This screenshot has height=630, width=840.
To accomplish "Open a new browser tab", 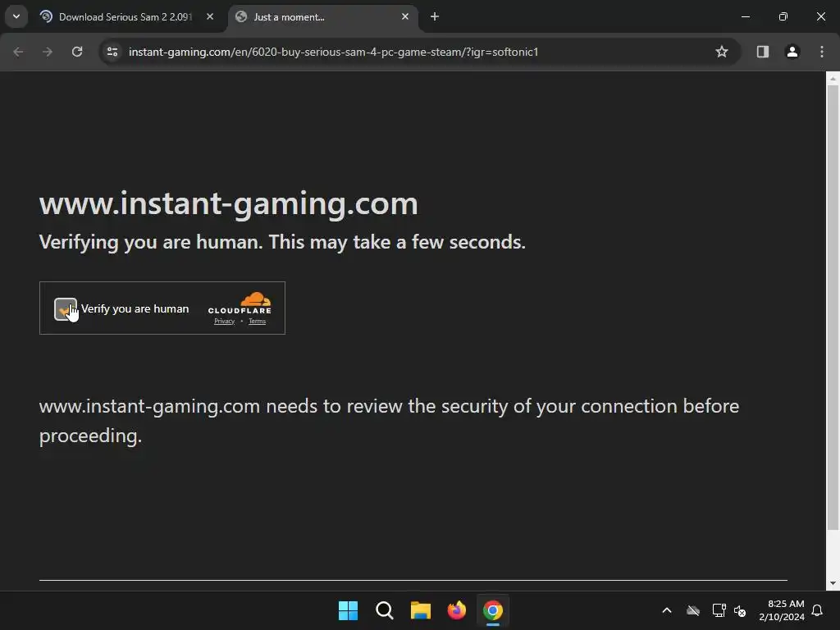I will [435, 16].
